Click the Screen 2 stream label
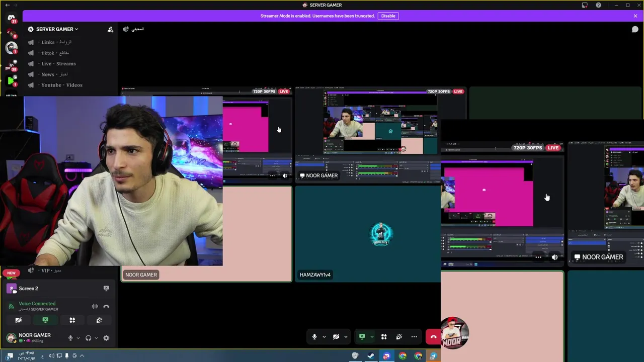Screen dimensions: 644x362 click(x=28, y=289)
